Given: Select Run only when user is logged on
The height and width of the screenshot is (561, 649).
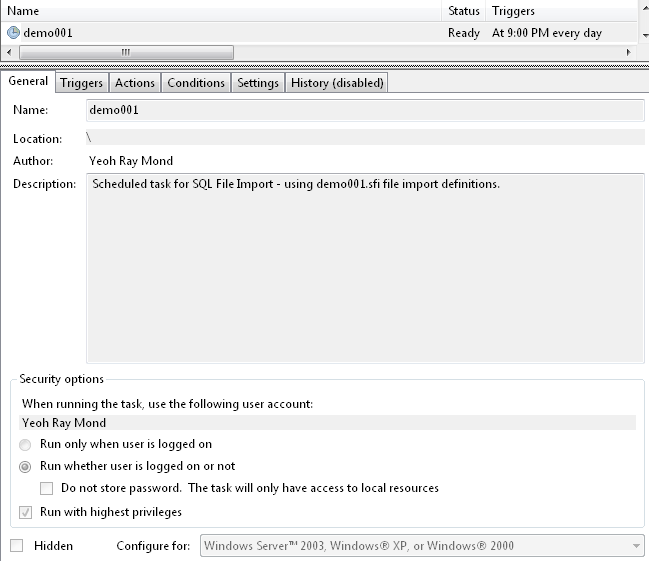Looking at the screenshot, I should pos(26,444).
